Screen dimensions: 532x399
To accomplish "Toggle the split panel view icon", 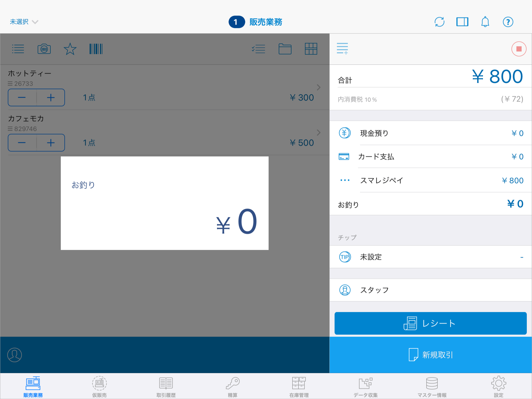I will pos(462,22).
